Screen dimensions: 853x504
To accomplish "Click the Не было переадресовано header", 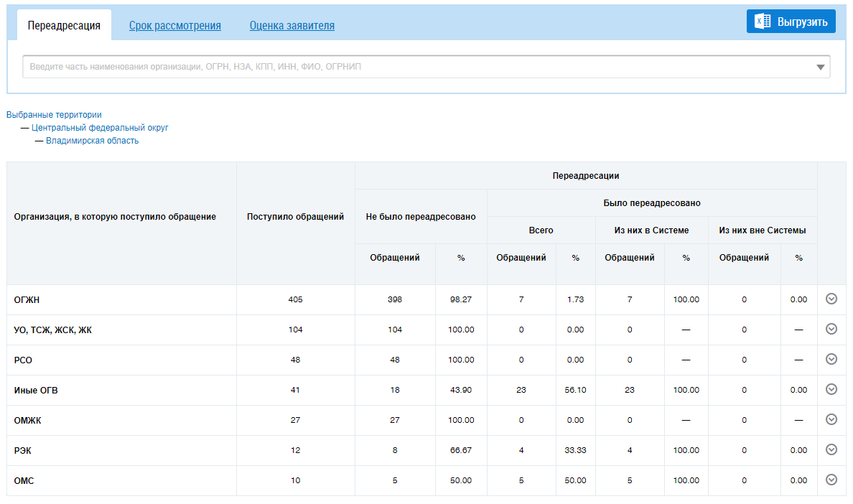I will (421, 217).
